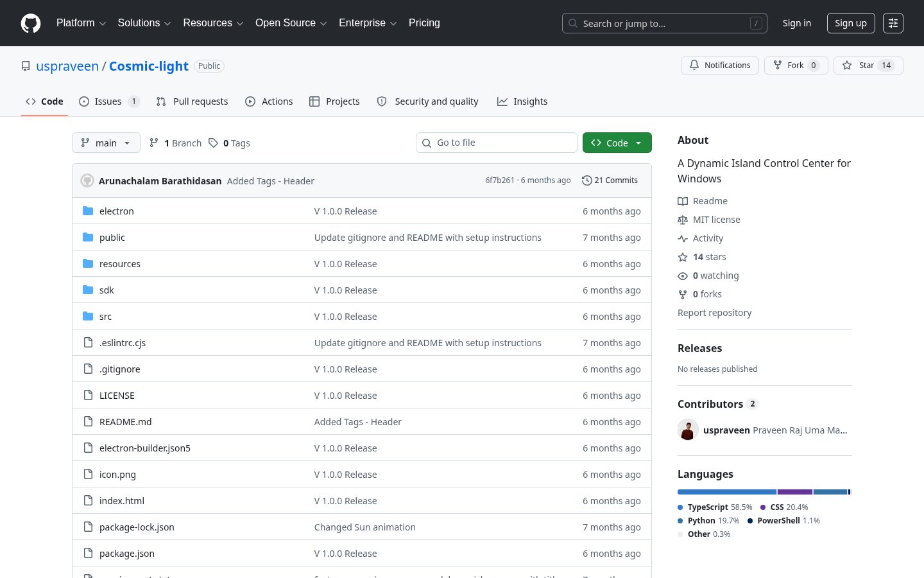Click the LICENSE file icon
Screen dimensions: 924x578
point(88,395)
